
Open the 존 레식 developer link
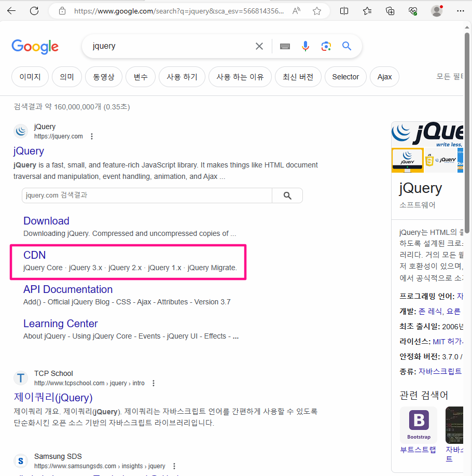click(431, 311)
